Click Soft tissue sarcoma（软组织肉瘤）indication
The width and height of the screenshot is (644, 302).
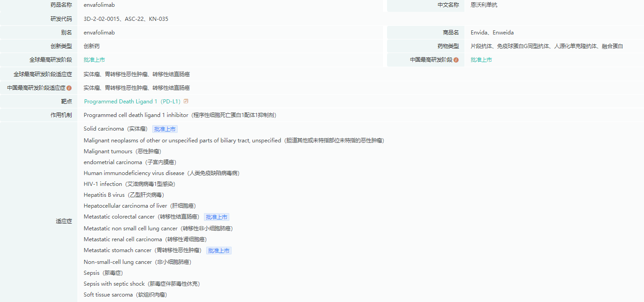click(x=126, y=295)
